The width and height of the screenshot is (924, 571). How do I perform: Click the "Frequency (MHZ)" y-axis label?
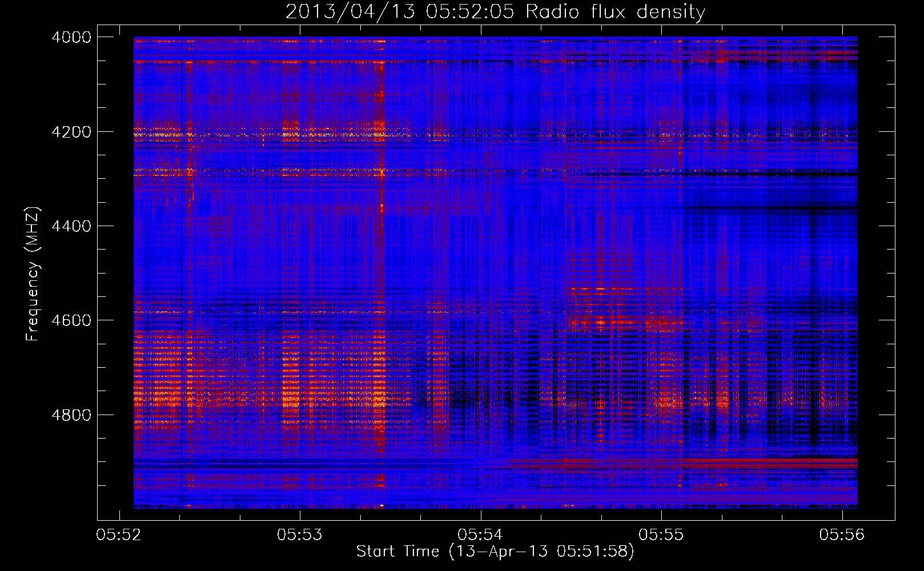click(x=33, y=274)
